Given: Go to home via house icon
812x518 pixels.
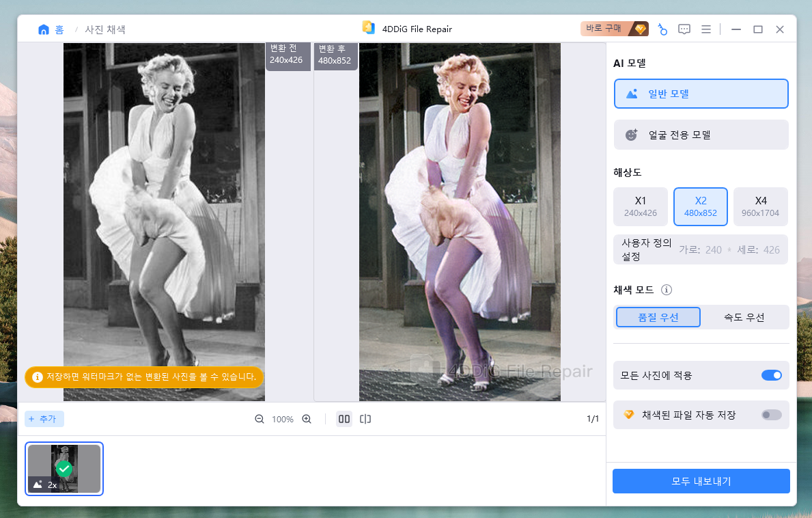Looking at the screenshot, I should [44, 29].
